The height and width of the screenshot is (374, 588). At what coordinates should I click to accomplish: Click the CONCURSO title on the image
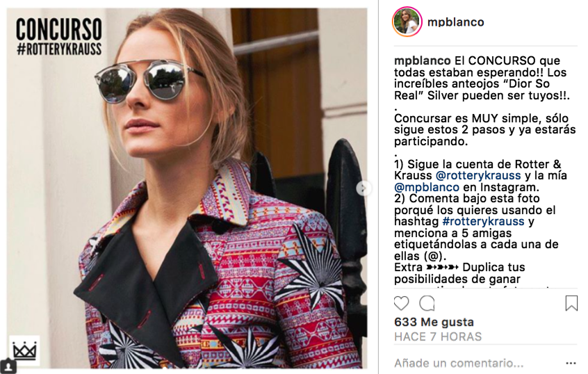pyautogui.click(x=59, y=29)
